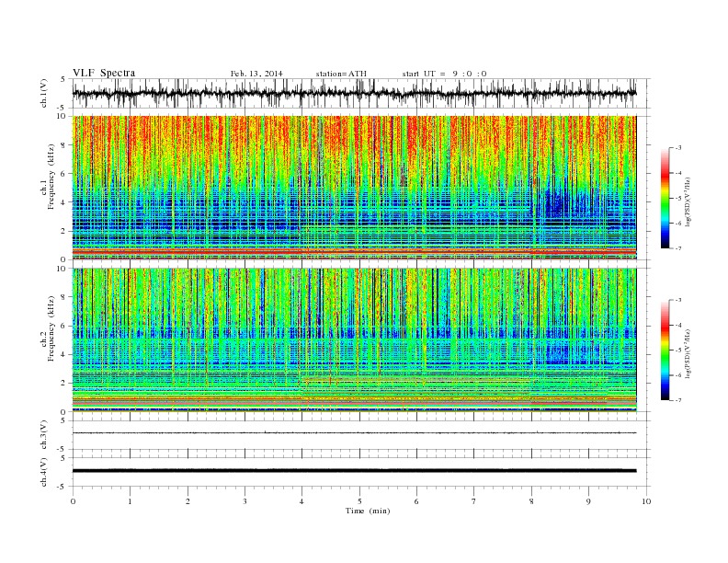The image size is (728, 563).
Task: Click time axis tick label '5'
Action: (x=359, y=501)
